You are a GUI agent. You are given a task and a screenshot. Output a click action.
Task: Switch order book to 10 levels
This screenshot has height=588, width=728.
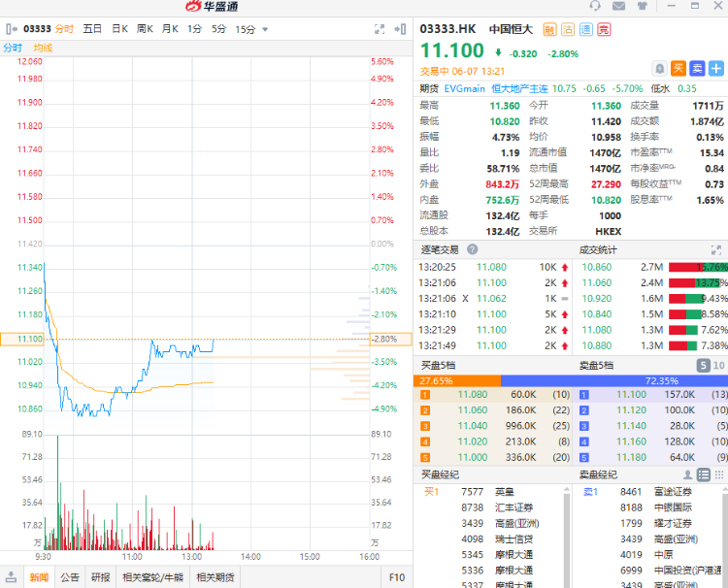pyautogui.click(x=718, y=365)
